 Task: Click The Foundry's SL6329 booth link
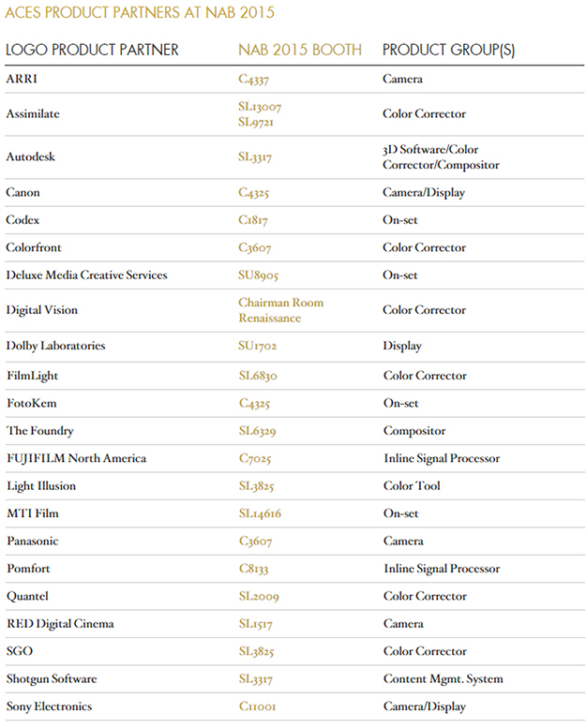(257, 431)
